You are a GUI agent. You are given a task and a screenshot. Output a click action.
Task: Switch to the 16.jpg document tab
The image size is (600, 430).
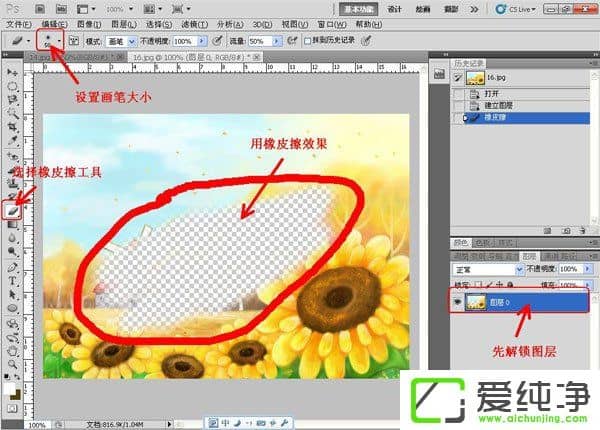click(195, 57)
